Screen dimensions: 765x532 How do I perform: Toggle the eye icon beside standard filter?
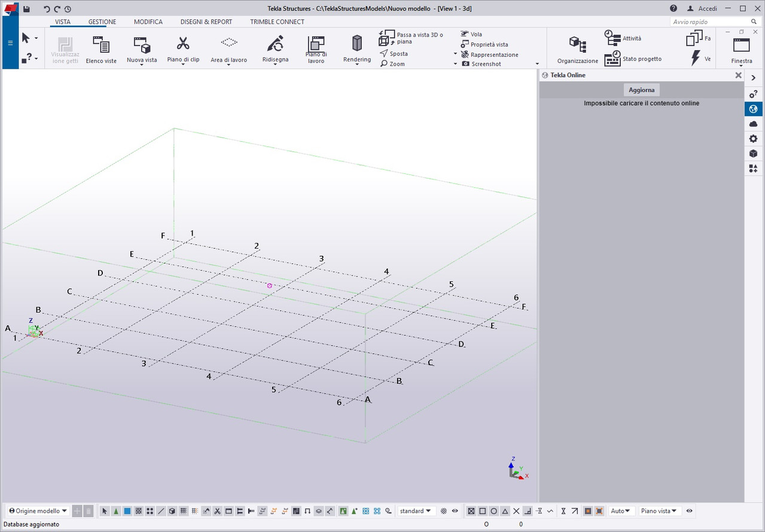pyautogui.click(x=455, y=511)
